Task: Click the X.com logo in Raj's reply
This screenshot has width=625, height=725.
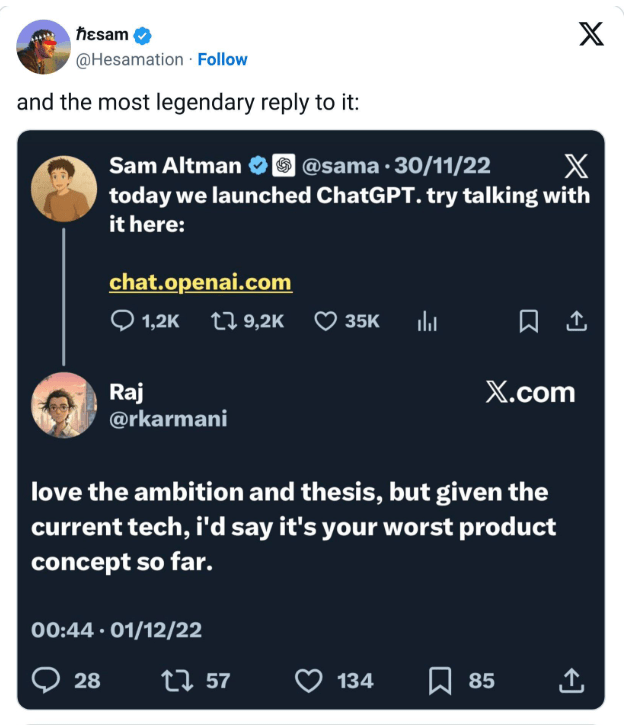Action: (x=531, y=392)
